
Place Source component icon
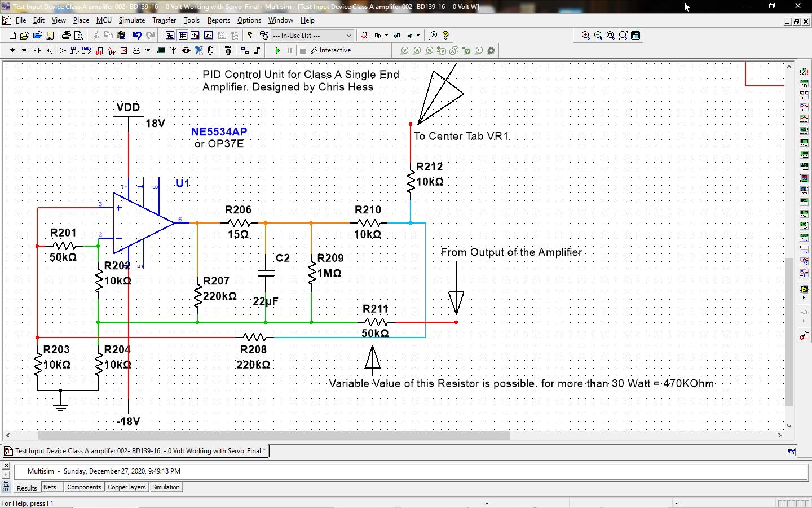[12, 50]
